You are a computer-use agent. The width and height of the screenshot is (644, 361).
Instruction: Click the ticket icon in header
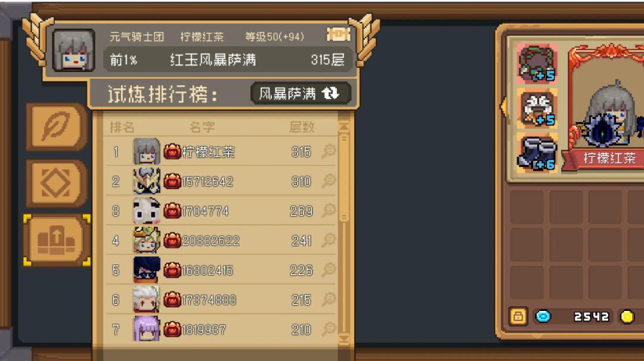point(339,35)
